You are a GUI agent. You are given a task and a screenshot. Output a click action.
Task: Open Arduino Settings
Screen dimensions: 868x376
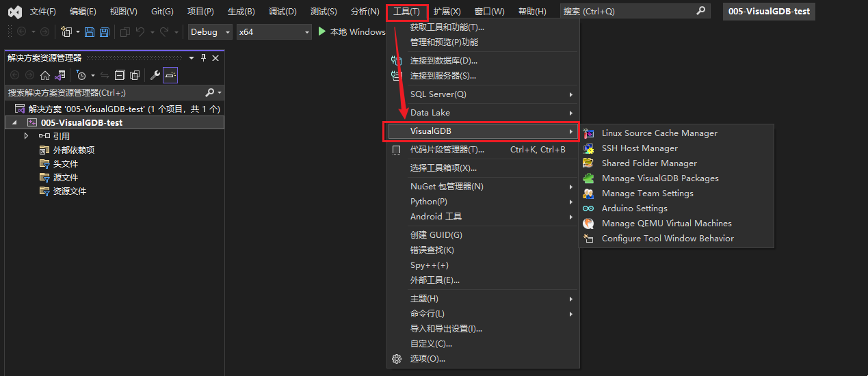click(x=676, y=209)
